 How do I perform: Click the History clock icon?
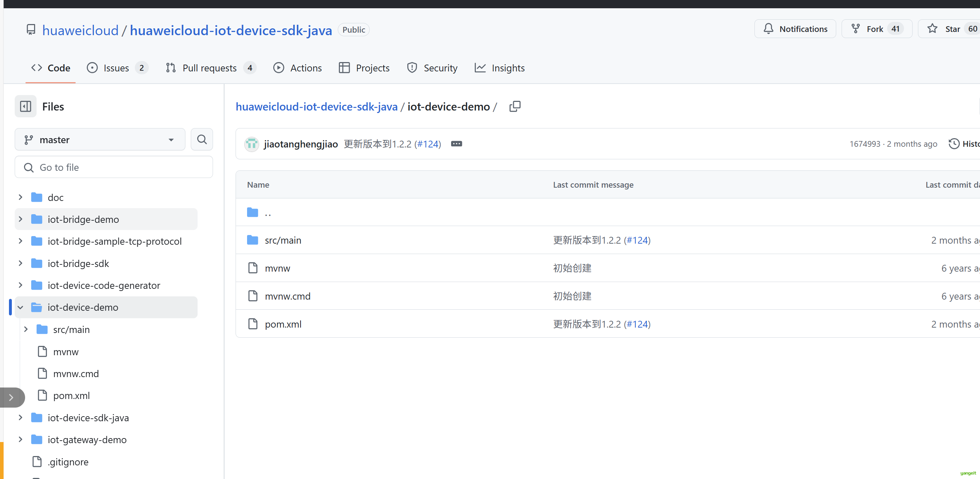[954, 144]
